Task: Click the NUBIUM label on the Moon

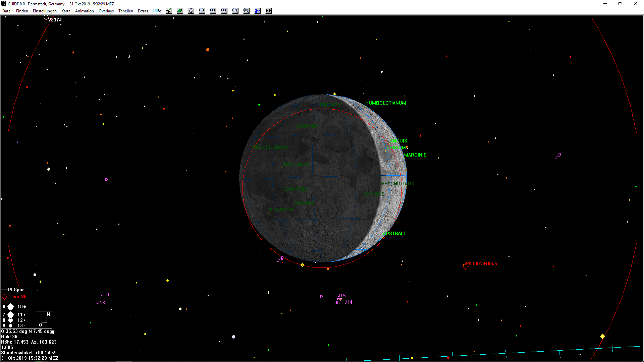Action: (x=304, y=203)
